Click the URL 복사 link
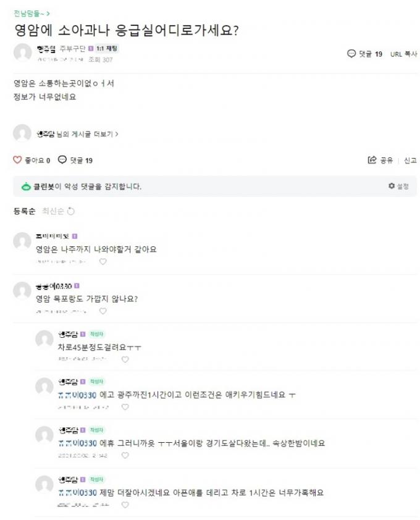Image resolution: width=420 pixels, height=520 pixels. click(x=403, y=54)
